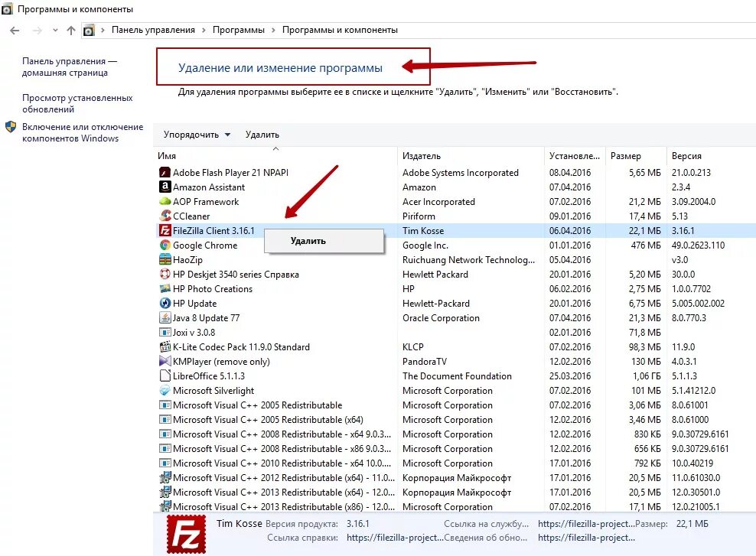Click Acer Incorporated publisher cell

[x=438, y=202]
